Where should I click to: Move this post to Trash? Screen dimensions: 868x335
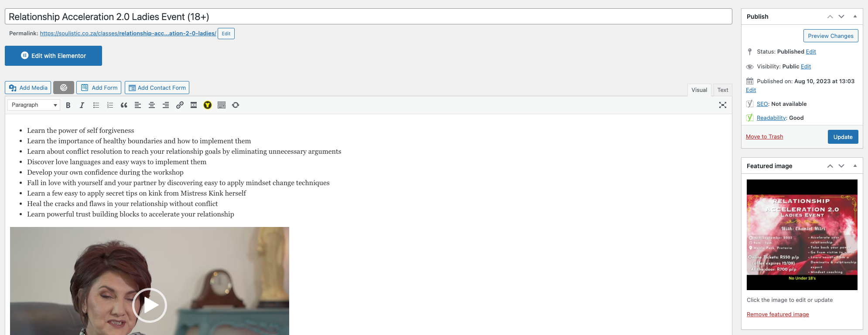(x=764, y=137)
